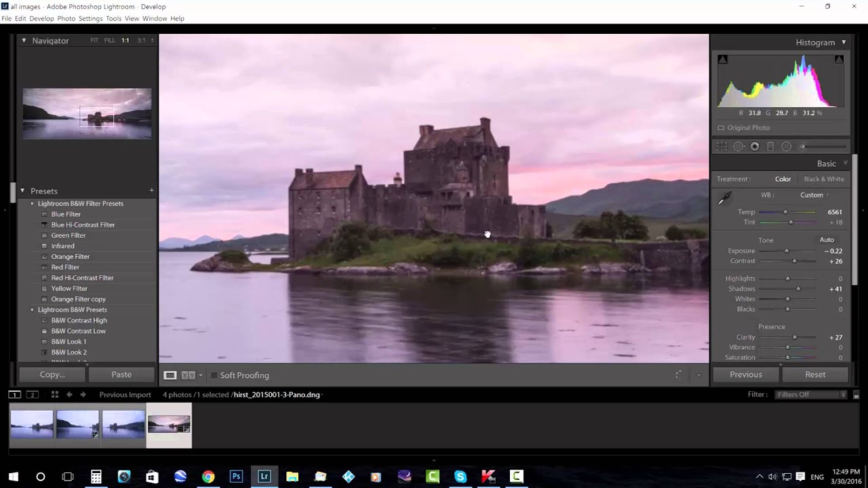Show main window display button 1
868x488 pixels.
[14, 394]
